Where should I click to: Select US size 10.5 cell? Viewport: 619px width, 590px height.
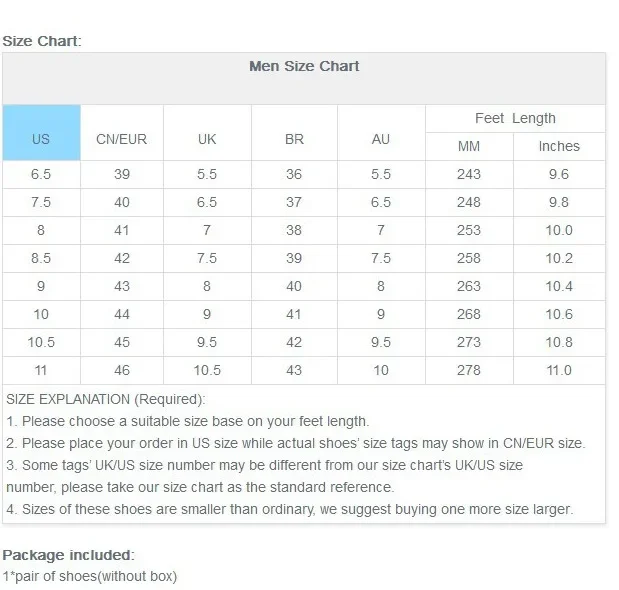(41, 342)
